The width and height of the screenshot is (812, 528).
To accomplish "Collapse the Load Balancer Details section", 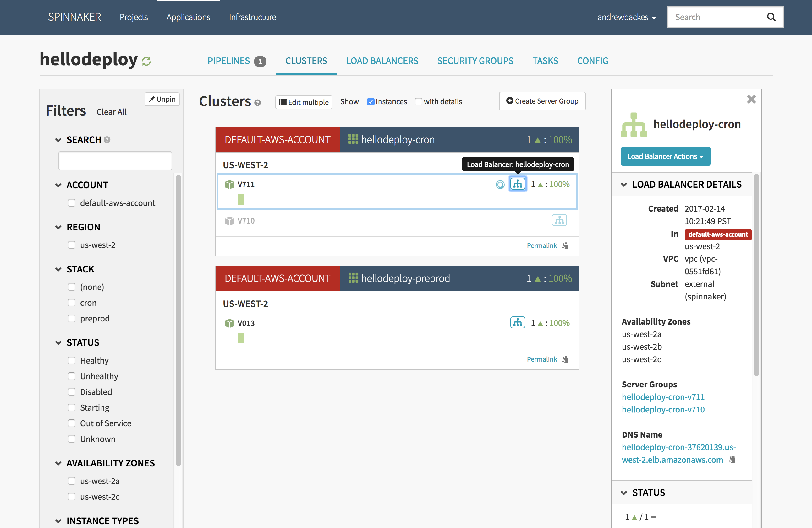I will click(624, 184).
